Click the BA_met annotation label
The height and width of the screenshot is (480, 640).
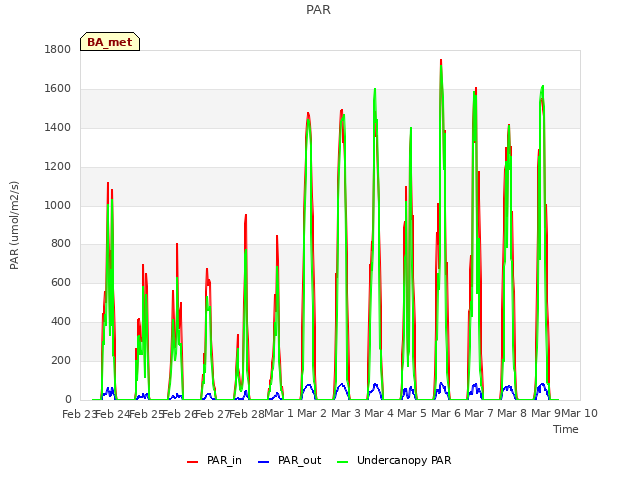tap(110, 42)
